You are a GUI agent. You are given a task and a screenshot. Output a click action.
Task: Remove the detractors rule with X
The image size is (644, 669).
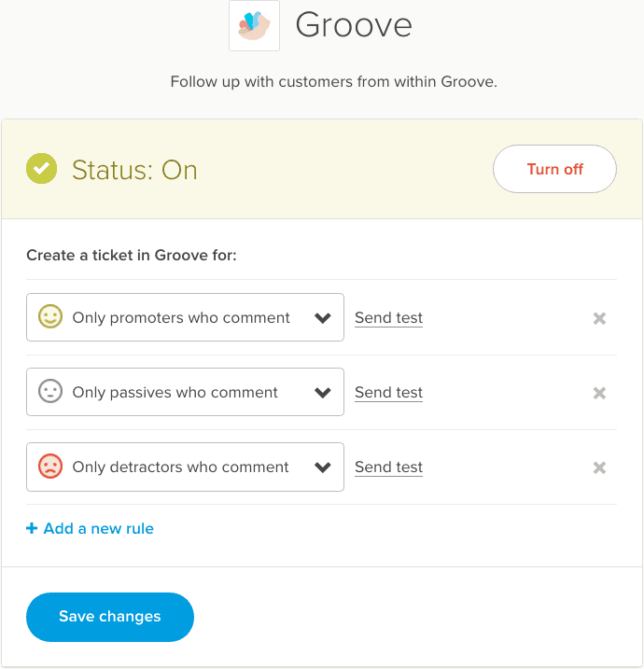pyautogui.click(x=599, y=467)
